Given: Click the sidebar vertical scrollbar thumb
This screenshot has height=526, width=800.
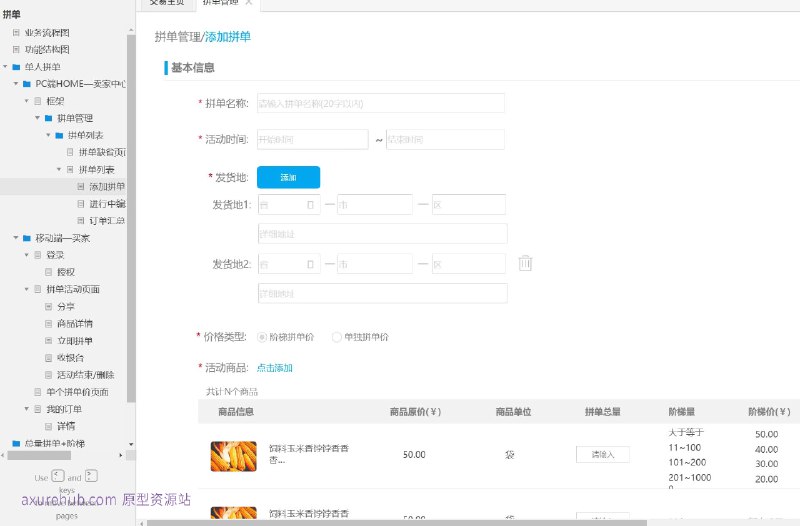Looking at the screenshot, I should pyautogui.click(x=131, y=218).
